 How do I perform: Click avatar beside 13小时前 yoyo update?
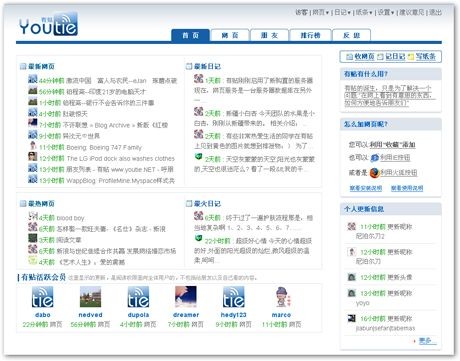(351, 293)
